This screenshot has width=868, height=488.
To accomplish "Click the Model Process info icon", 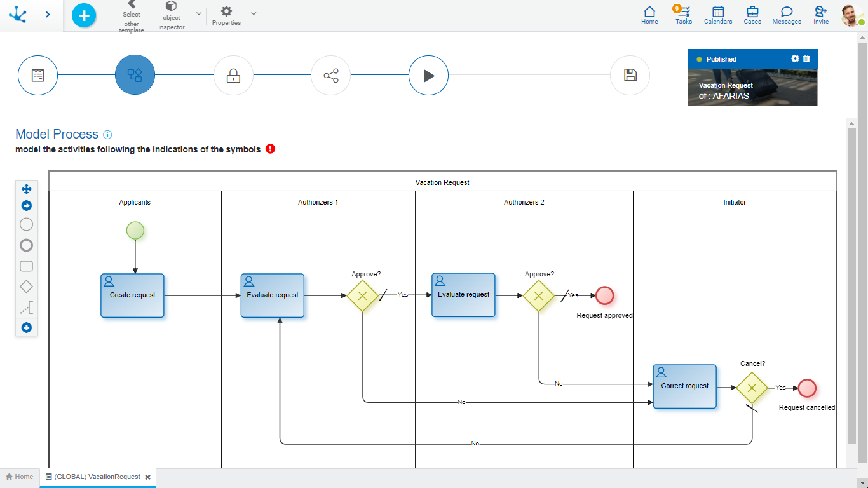I will pyautogui.click(x=107, y=135).
